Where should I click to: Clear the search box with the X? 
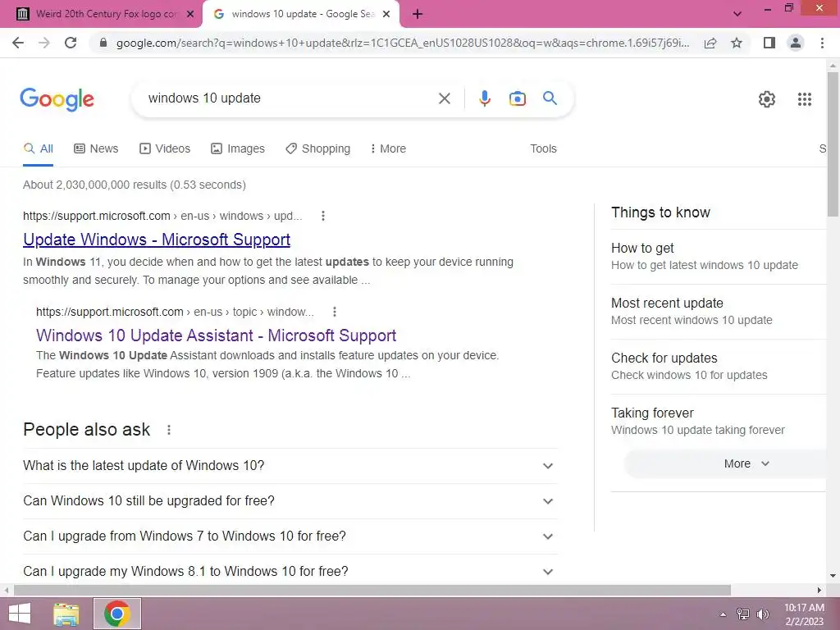[x=444, y=98]
